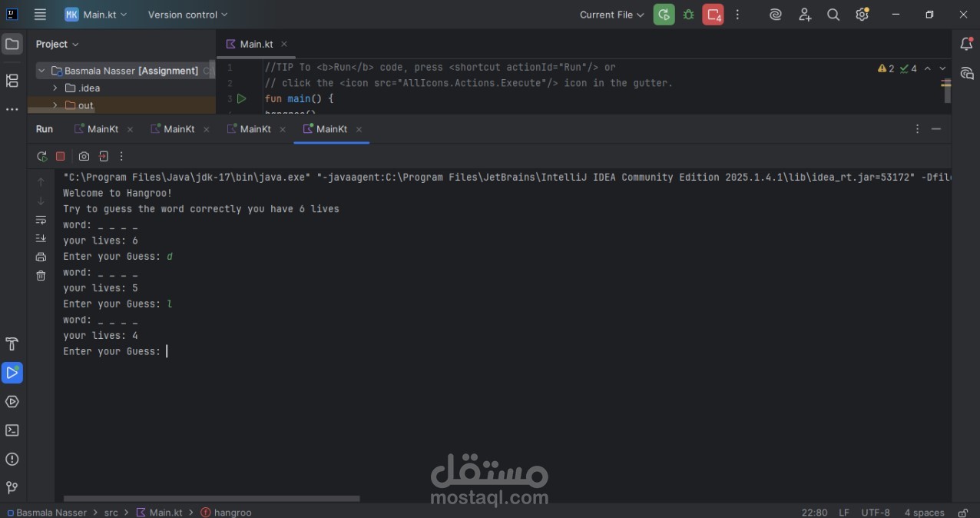Click the red Stop button in top toolbar
The width and height of the screenshot is (980, 518).
click(x=713, y=15)
